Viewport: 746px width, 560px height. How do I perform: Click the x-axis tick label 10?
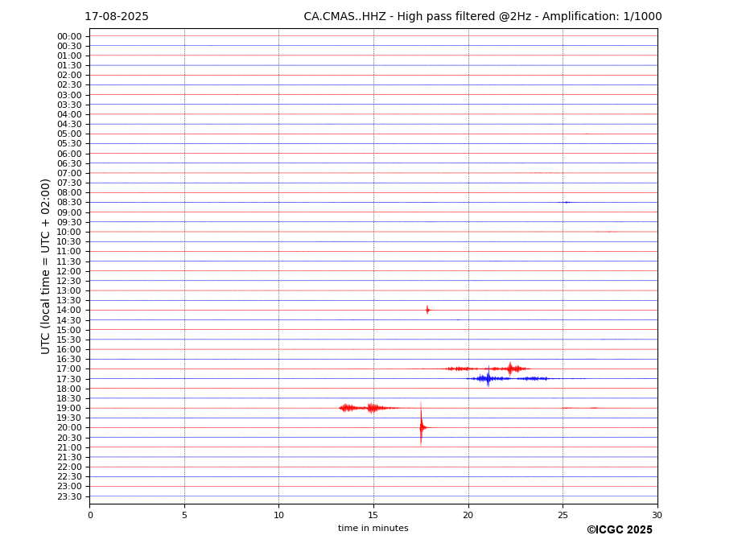[x=278, y=515]
